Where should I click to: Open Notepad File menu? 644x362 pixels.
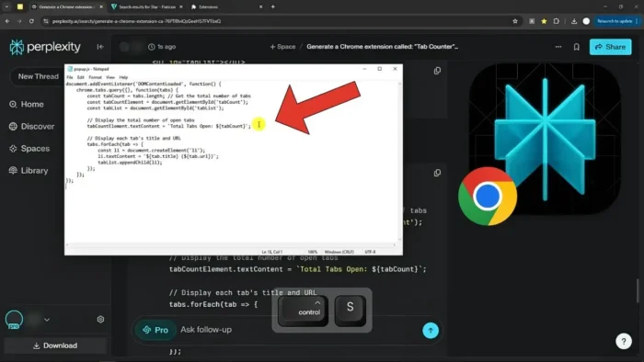70,77
